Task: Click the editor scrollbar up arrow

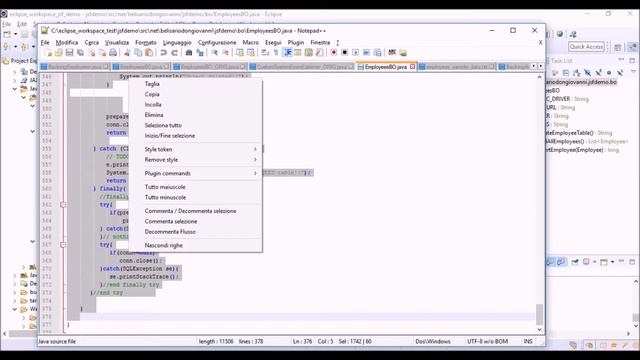Action: (539, 77)
